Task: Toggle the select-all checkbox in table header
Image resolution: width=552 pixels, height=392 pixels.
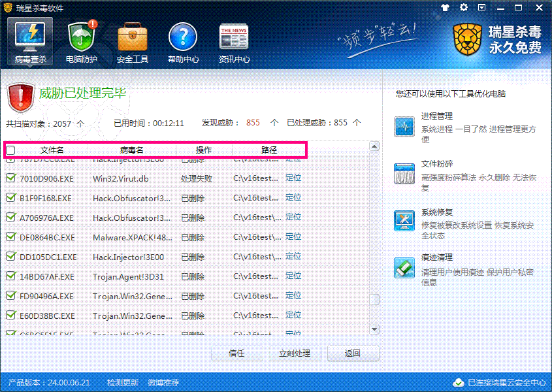Action: pyautogui.click(x=10, y=150)
